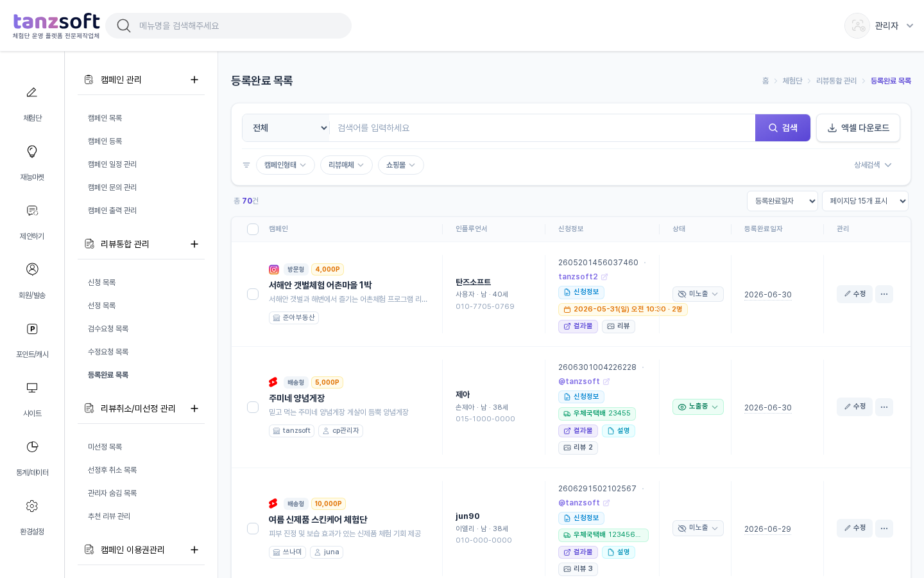Select all rows with header checkbox
Viewport: 924px width, 578px height.
[x=253, y=229]
